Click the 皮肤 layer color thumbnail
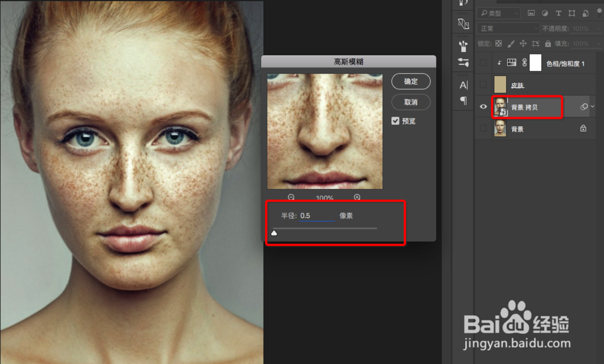 (x=500, y=85)
